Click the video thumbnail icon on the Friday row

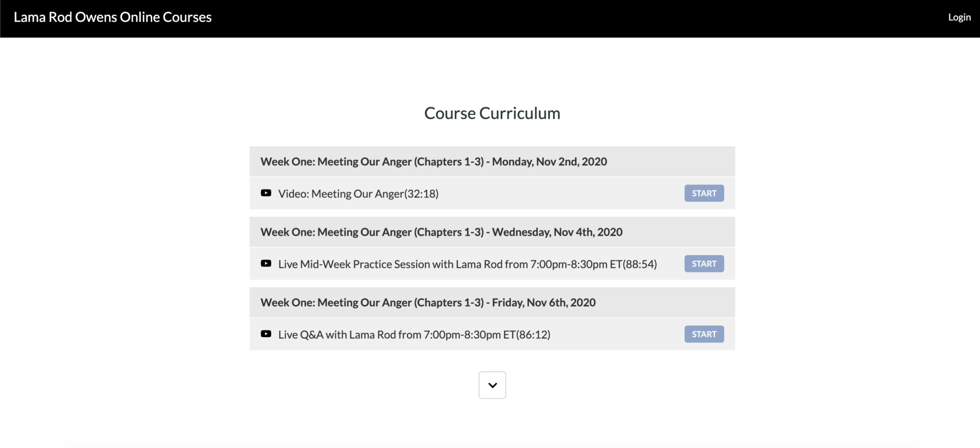[x=266, y=334]
